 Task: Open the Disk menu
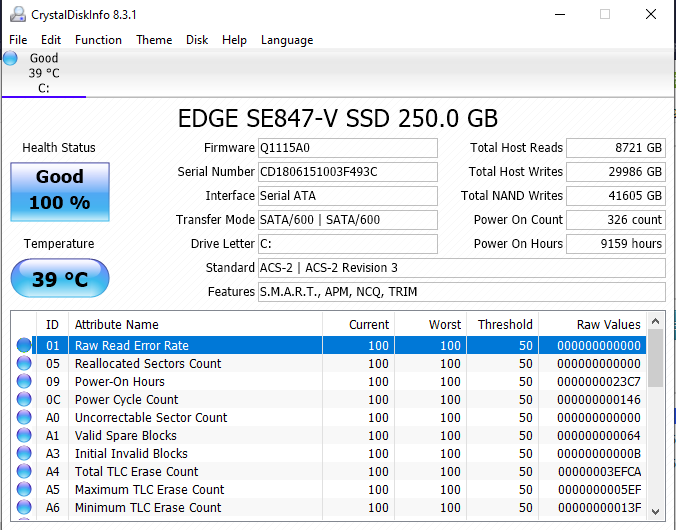(197, 40)
